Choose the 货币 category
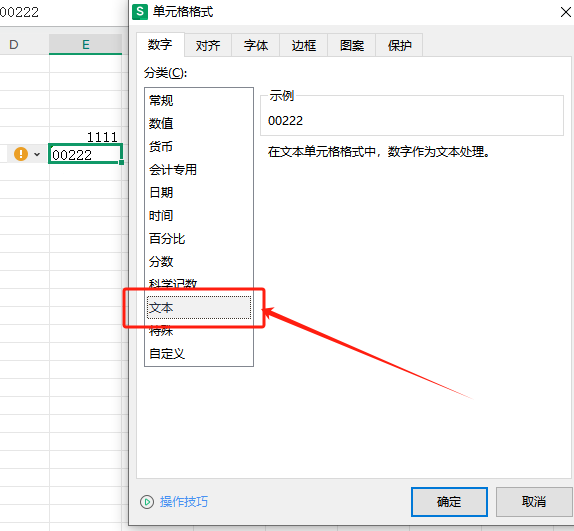This screenshot has width=574, height=531. coord(199,146)
